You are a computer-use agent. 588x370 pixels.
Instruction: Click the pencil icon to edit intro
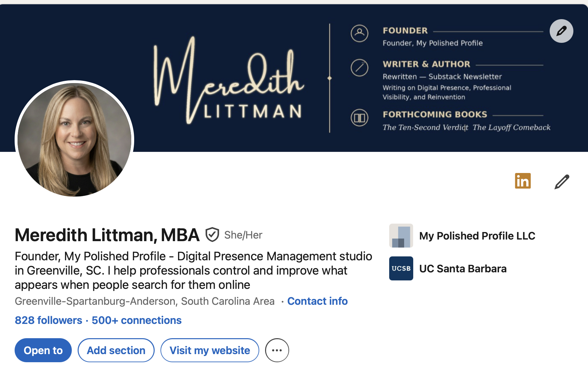click(562, 181)
